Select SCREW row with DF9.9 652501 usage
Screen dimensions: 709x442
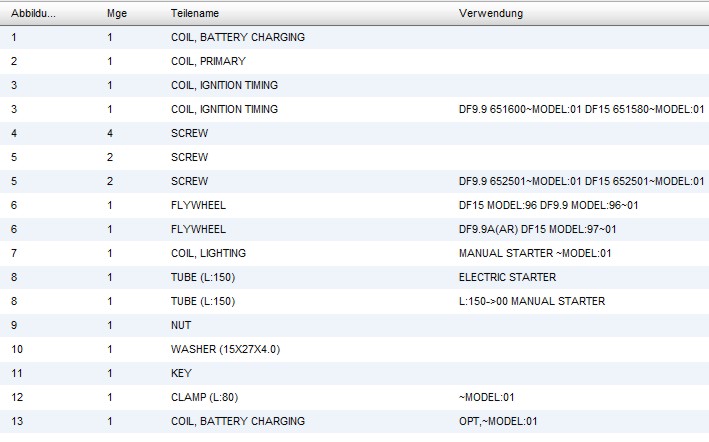coord(189,181)
